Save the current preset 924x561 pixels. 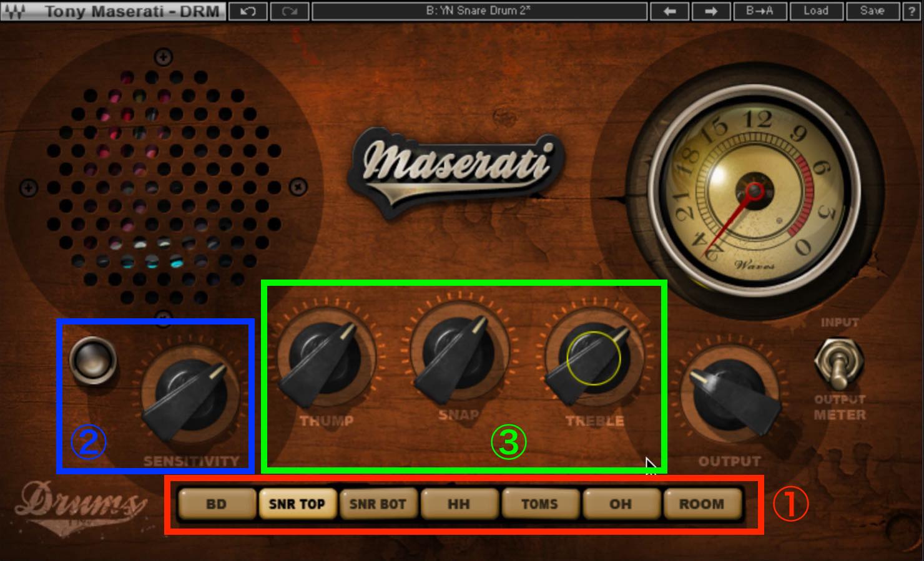point(872,11)
